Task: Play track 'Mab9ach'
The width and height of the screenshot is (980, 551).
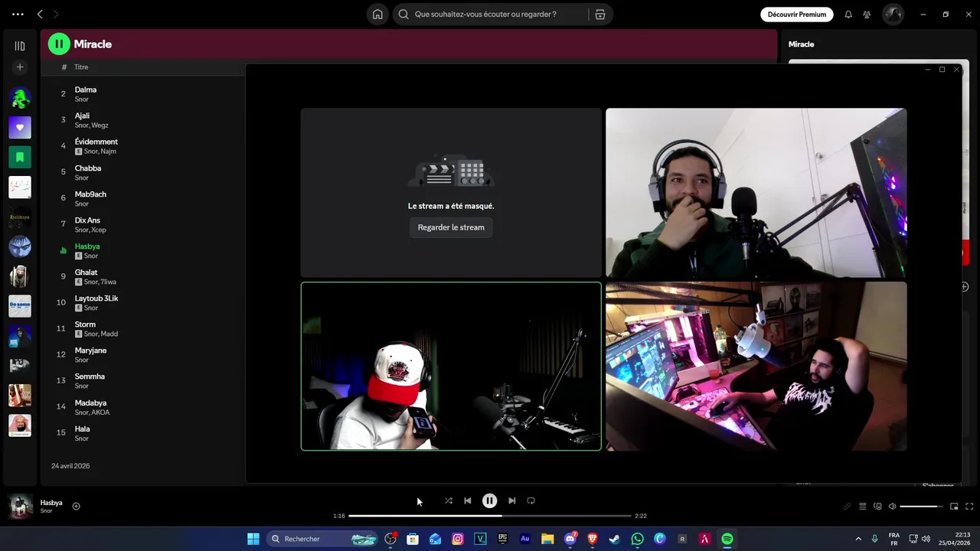Action: click(x=90, y=194)
